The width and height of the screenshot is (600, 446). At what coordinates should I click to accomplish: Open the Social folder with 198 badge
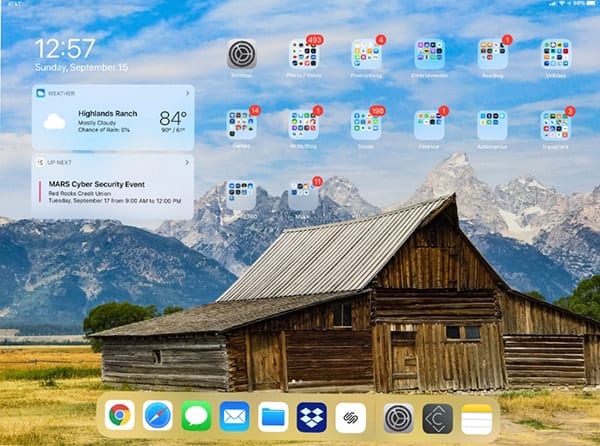click(x=366, y=124)
